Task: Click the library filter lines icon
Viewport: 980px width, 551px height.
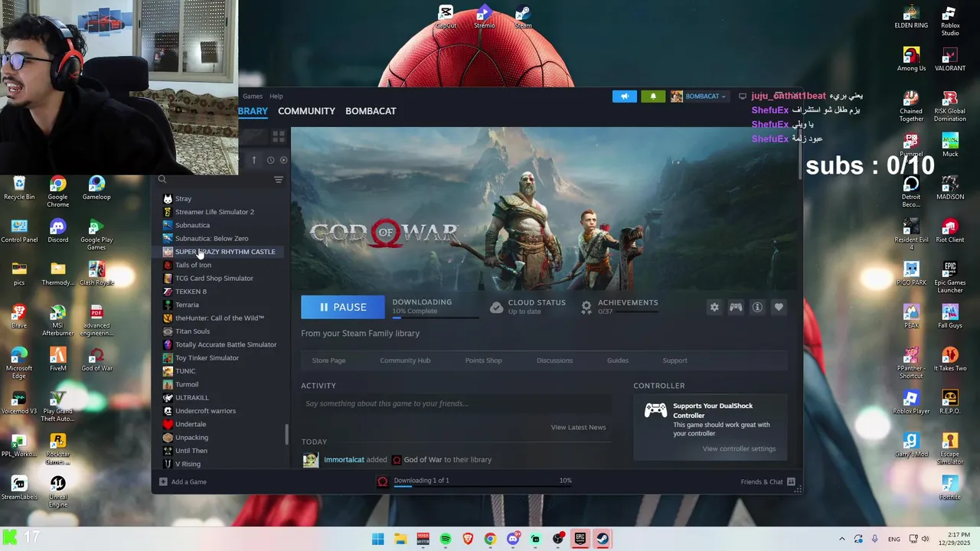Action: coord(279,180)
